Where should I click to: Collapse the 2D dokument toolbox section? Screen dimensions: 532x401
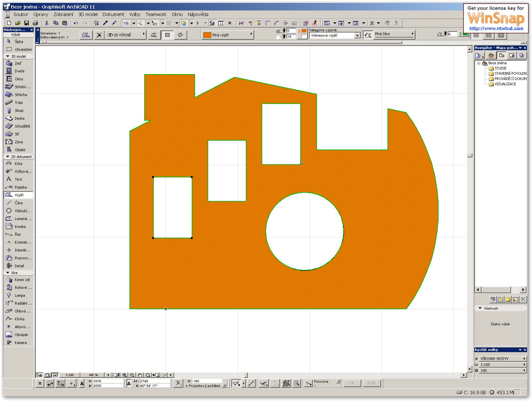click(x=8, y=157)
